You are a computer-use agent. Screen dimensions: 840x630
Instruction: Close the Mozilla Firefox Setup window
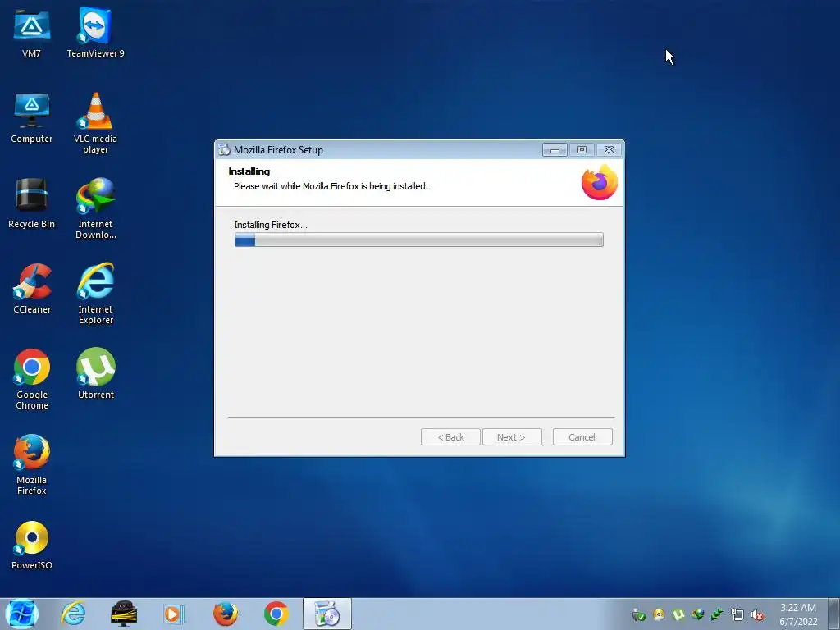point(609,150)
